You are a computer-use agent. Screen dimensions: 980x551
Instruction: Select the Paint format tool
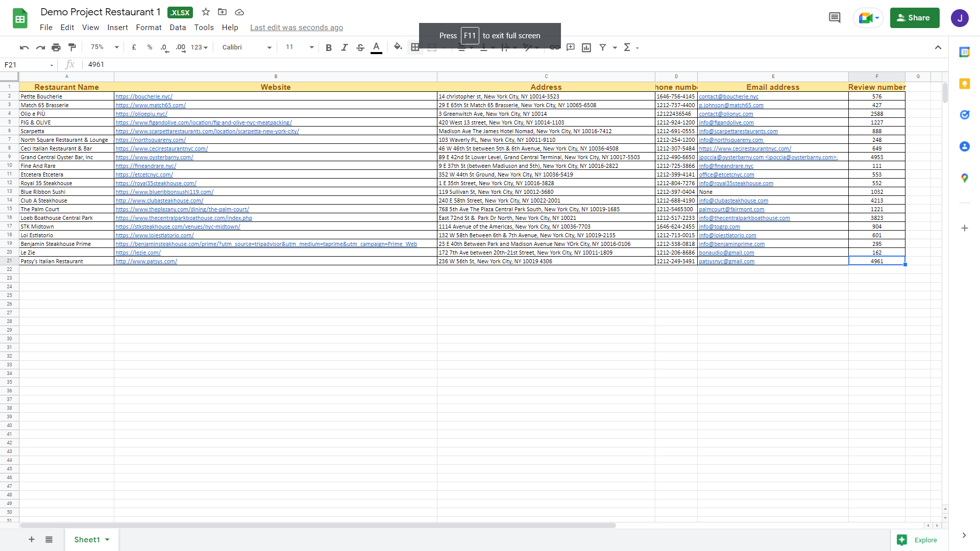point(72,47)
